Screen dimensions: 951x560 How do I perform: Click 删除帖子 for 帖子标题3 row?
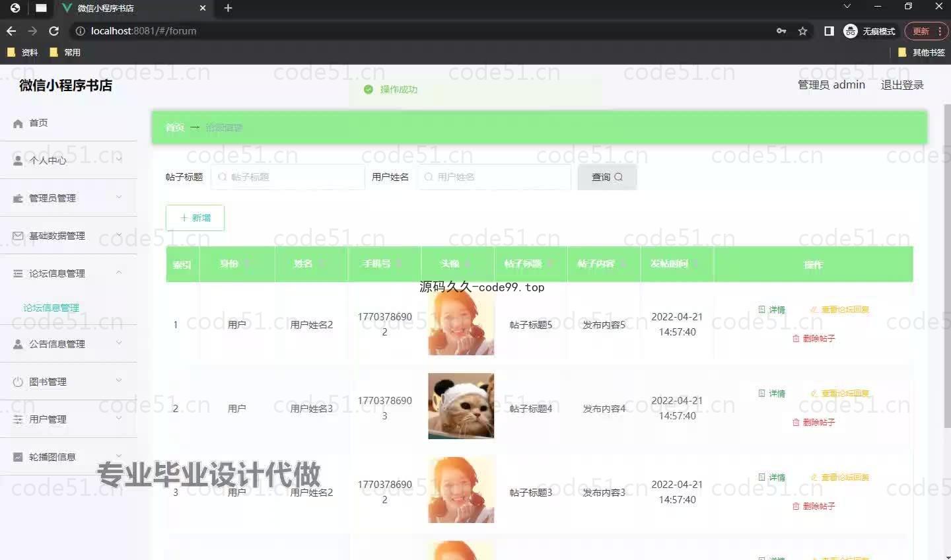coord(814,506)
